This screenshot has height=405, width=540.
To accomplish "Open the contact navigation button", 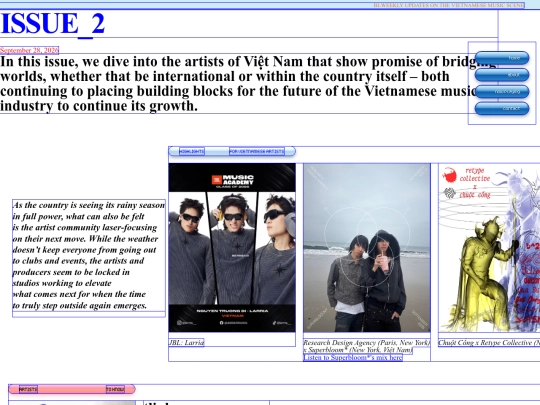I will [502, 108].
